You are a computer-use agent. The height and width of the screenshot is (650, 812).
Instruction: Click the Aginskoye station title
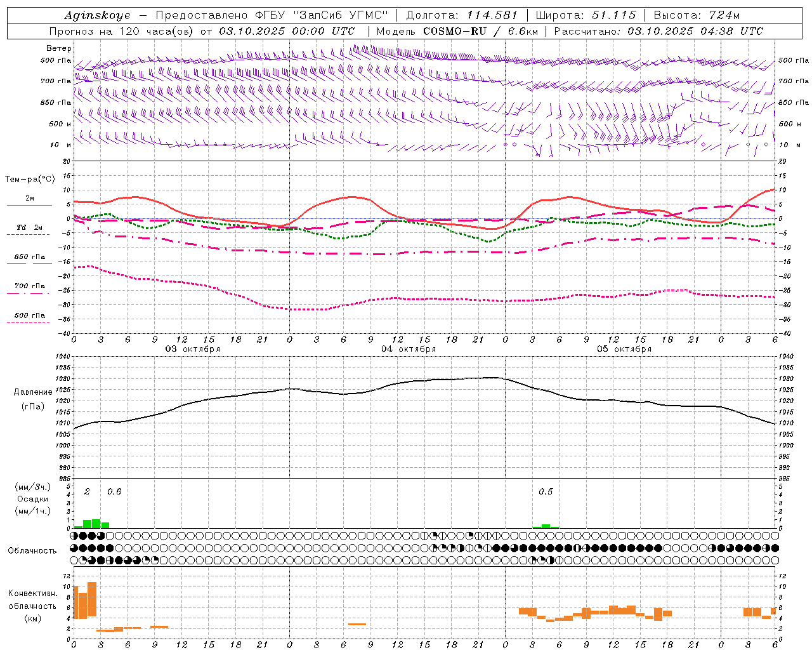pyautogui.click(x=97, y=15)
